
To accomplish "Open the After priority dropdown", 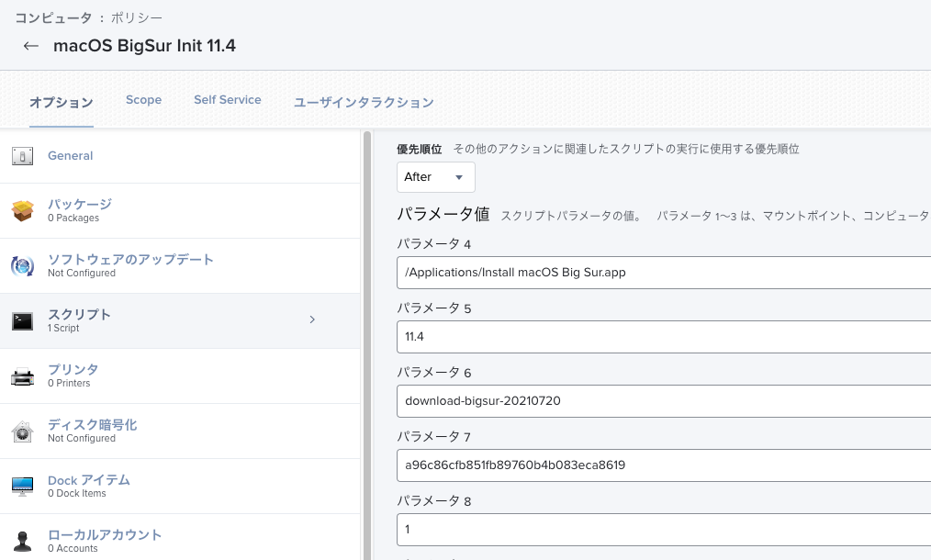I will 436,177.
